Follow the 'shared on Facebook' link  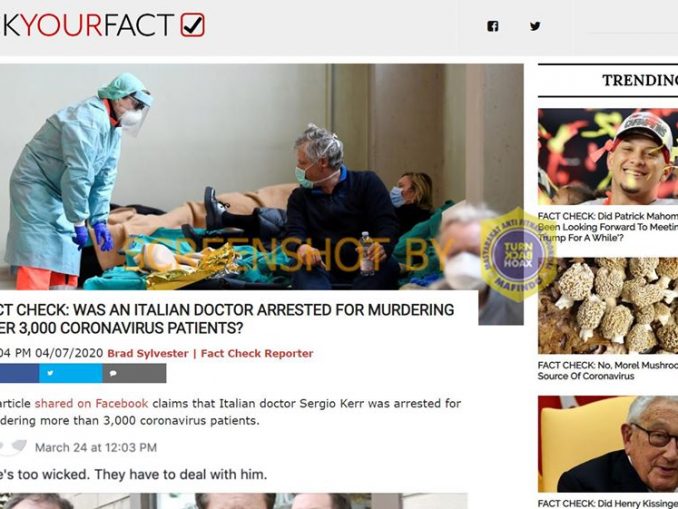tap(91, 403)
